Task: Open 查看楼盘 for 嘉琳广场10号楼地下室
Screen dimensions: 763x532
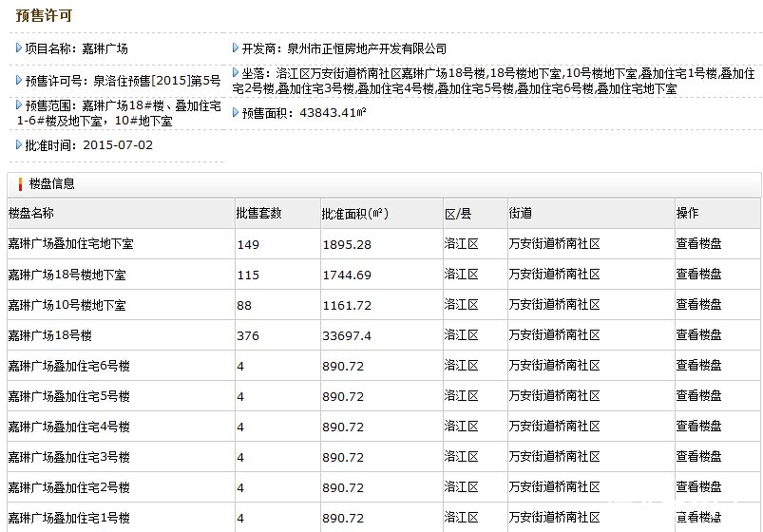Action: click(698, 304)
